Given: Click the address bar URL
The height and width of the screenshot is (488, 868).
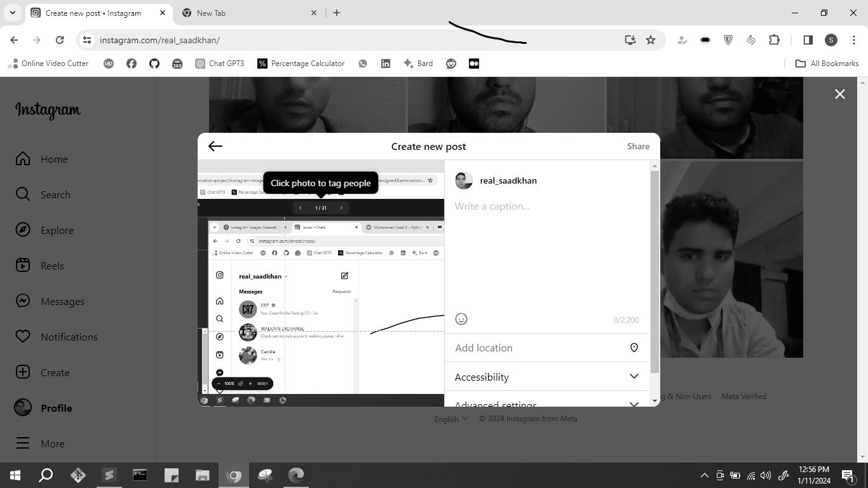Looking at the screenshot, I should coord(159,40).
